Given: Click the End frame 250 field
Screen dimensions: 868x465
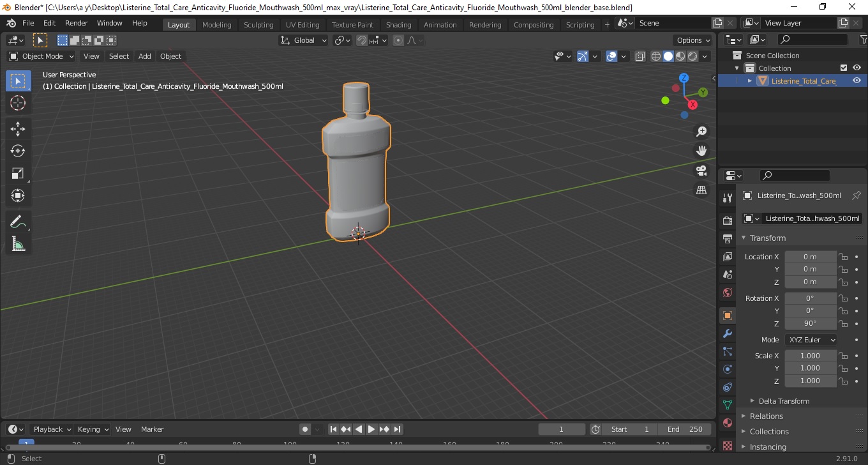Looking at the screenshot, I should pos(685,429).
